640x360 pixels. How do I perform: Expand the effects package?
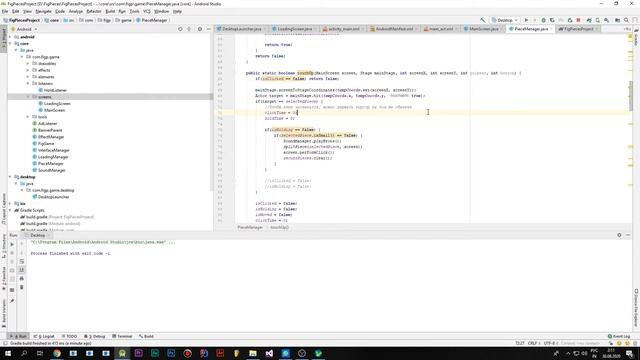point(28,70)
